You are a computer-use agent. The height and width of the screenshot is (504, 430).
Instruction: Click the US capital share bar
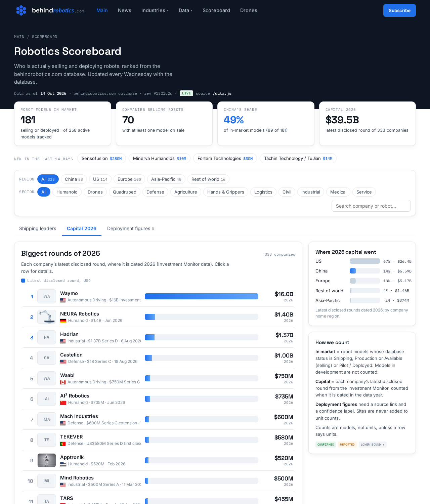[365, 261]
